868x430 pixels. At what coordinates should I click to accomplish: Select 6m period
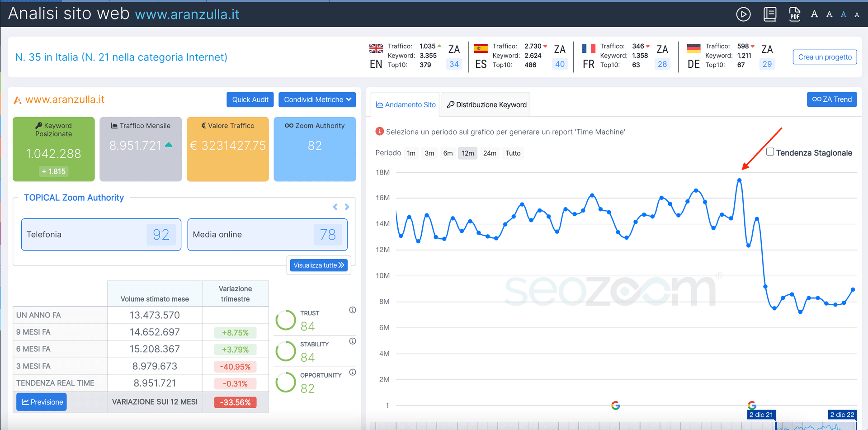[x=448, y=153]
